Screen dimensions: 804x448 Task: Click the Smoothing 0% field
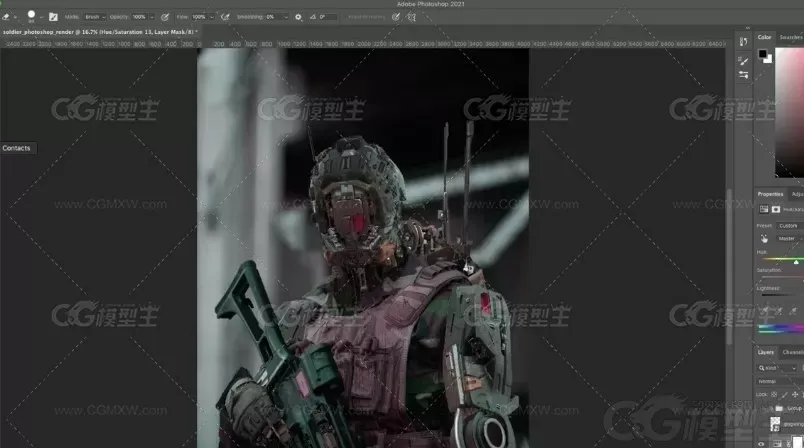(x=274, y=17)
